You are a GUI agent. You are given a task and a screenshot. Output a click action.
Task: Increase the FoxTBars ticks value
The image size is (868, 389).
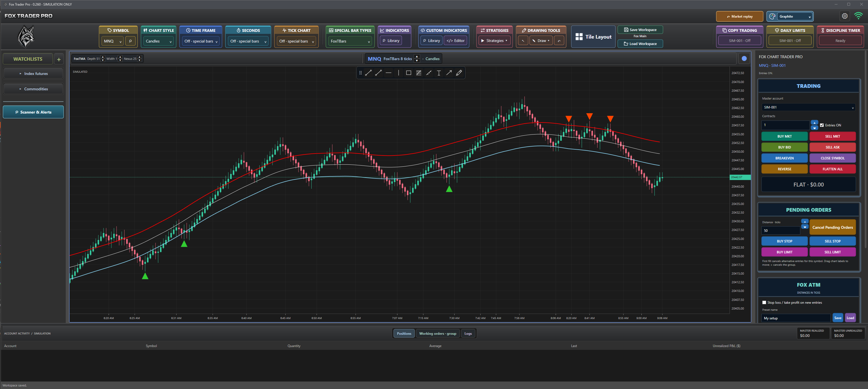(417, 56)
